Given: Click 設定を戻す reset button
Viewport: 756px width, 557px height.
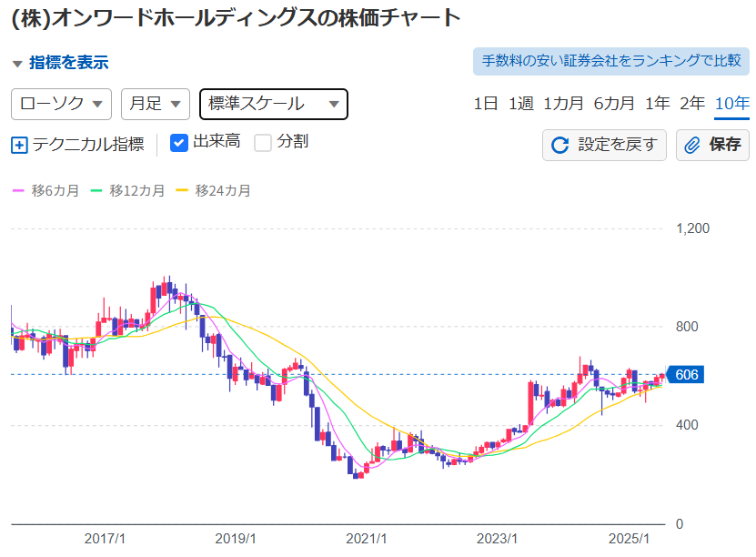Looking at the screenshot, I should (x=604, y=145).
